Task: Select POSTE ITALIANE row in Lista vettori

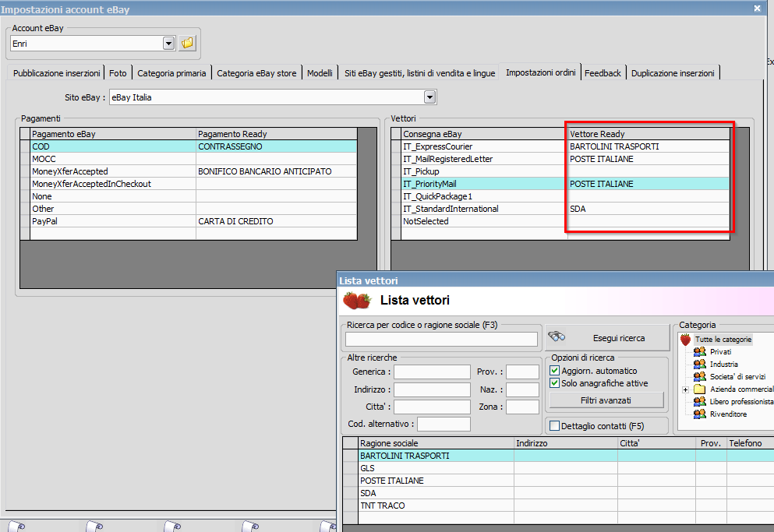Action: tap(558, 481)
